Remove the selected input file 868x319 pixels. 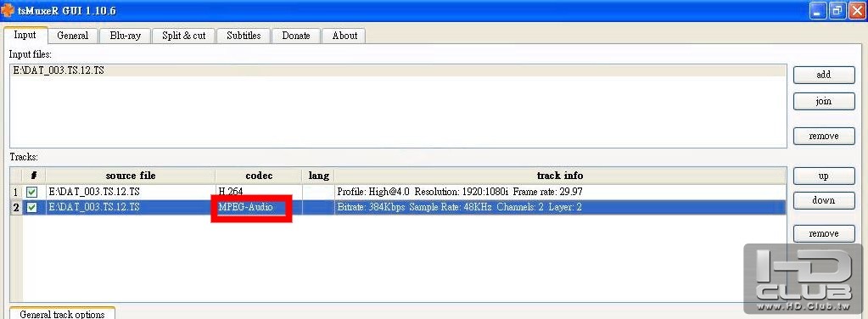click(x=824, y=136)
